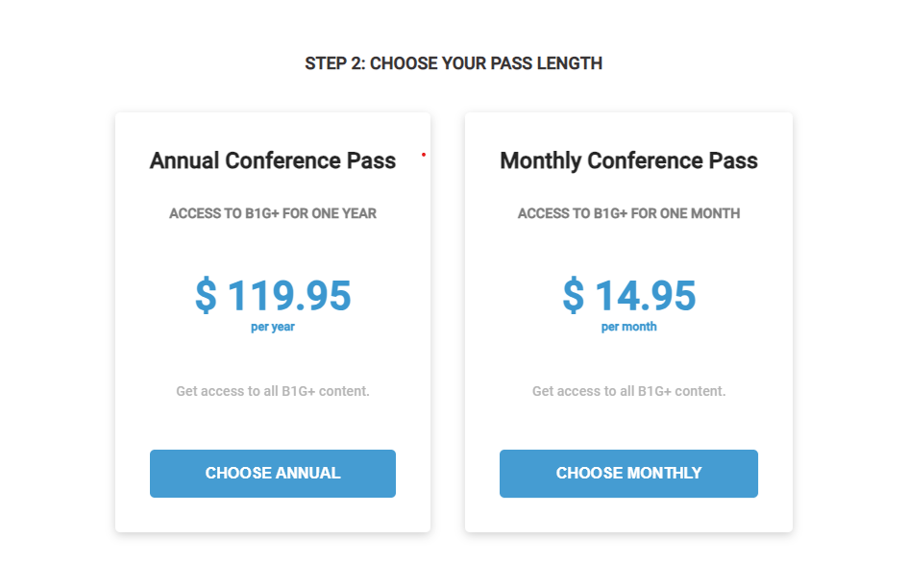Click the small red dot near Annual title

point(424,154)
